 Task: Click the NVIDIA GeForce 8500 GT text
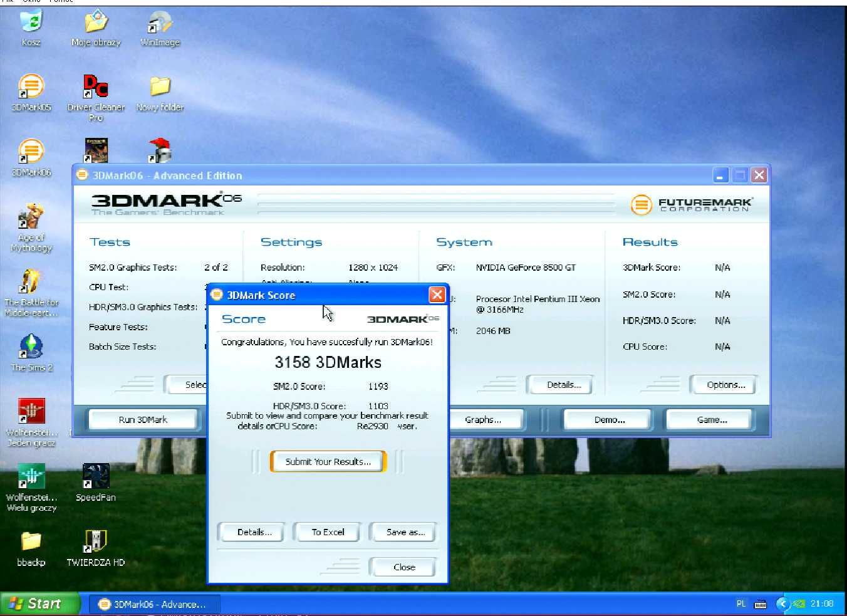526,268
